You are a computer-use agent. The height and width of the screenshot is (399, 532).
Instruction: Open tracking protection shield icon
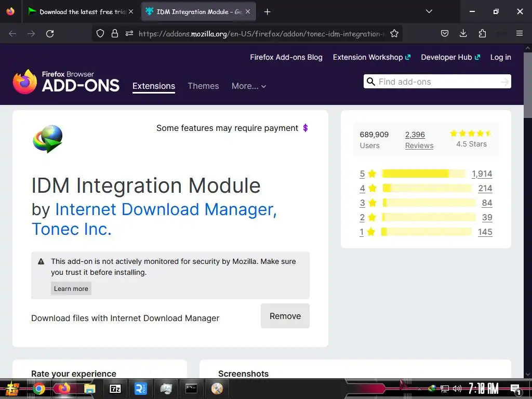coord(100,34)
